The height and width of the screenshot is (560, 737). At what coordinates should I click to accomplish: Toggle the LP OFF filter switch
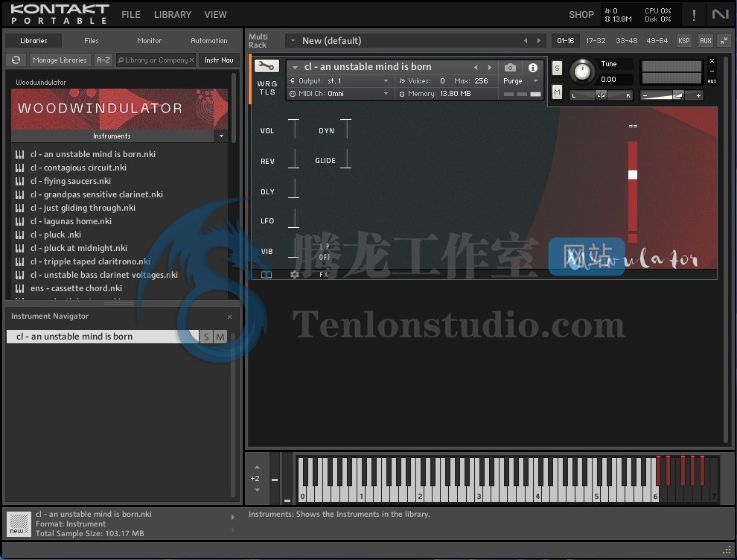point(325,252)
